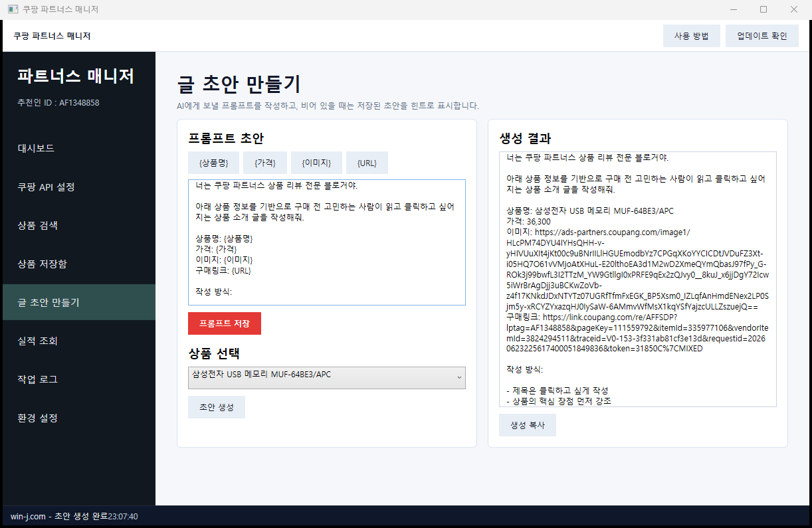Open 상품 검색 in sidebar
The height and width of the screenshot is (528, 812).
tap(79, 225)
